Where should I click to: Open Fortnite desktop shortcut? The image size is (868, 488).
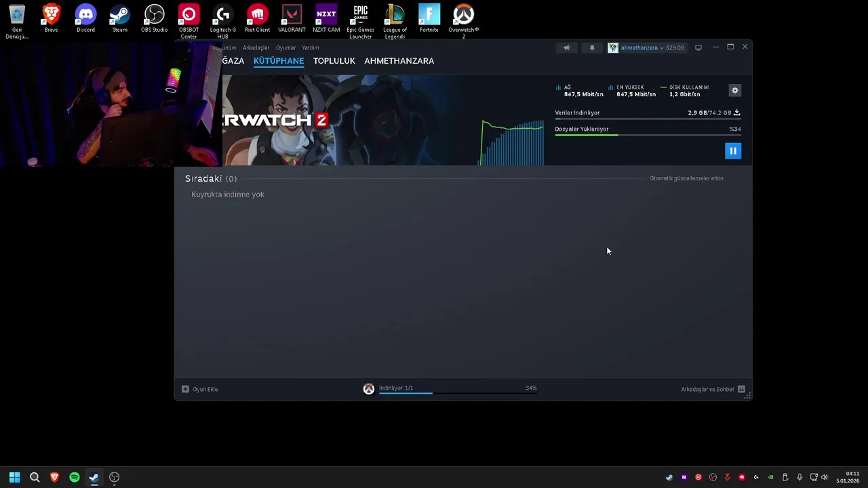(429, 18)
